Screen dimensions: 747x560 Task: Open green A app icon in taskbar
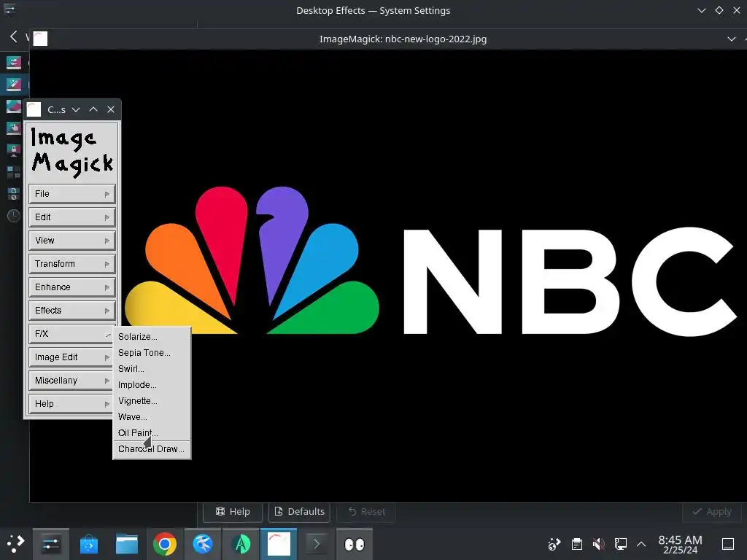(x=241, y=544)
